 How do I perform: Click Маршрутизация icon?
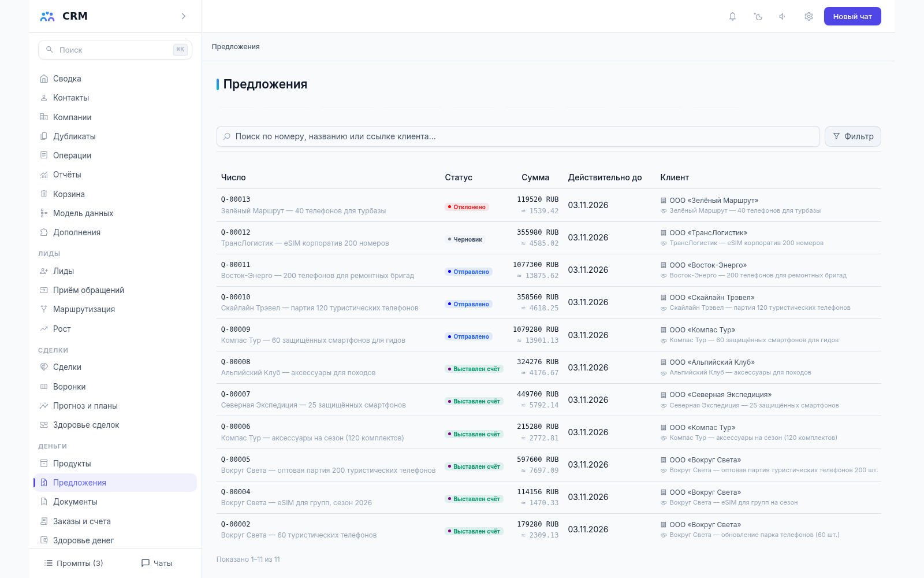pyautogui.click(x=44, y=309)
